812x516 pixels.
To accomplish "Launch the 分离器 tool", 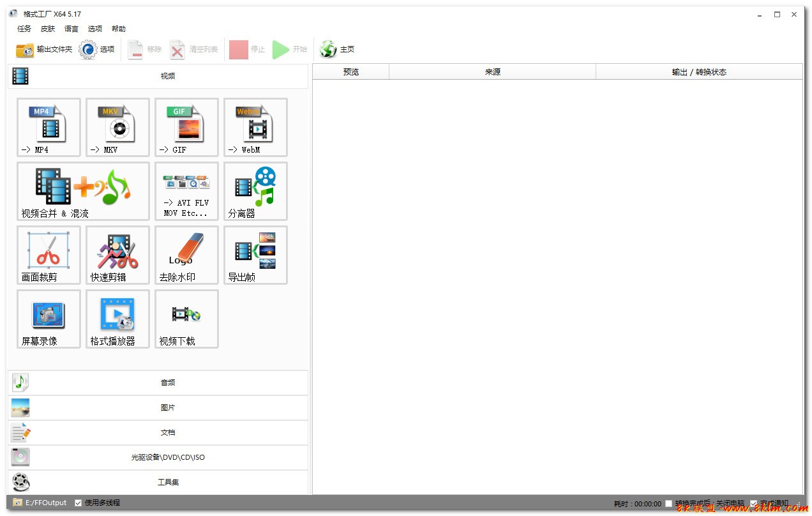I will pos(255,191).
